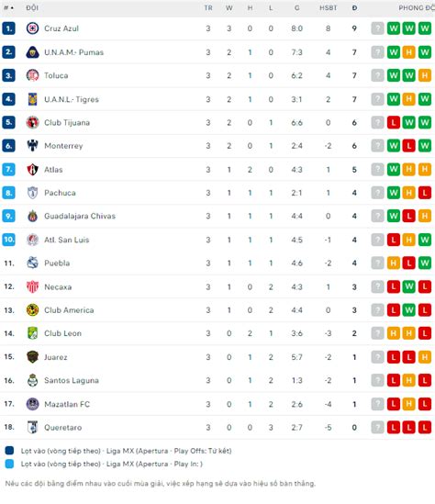Open the Guadalajara Chivas team link
The width and height of the screenshot is (435, 504).
pyautogui.click(x=80, y=216)
